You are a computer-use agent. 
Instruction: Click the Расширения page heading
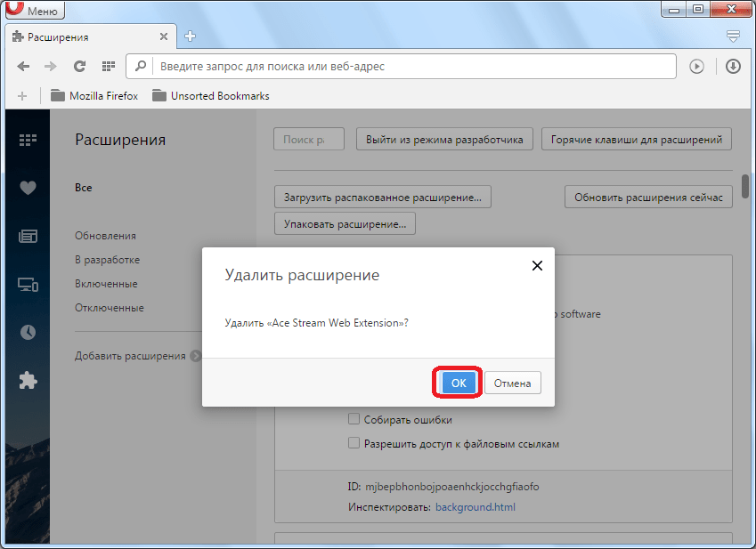[x=120, y=140]
